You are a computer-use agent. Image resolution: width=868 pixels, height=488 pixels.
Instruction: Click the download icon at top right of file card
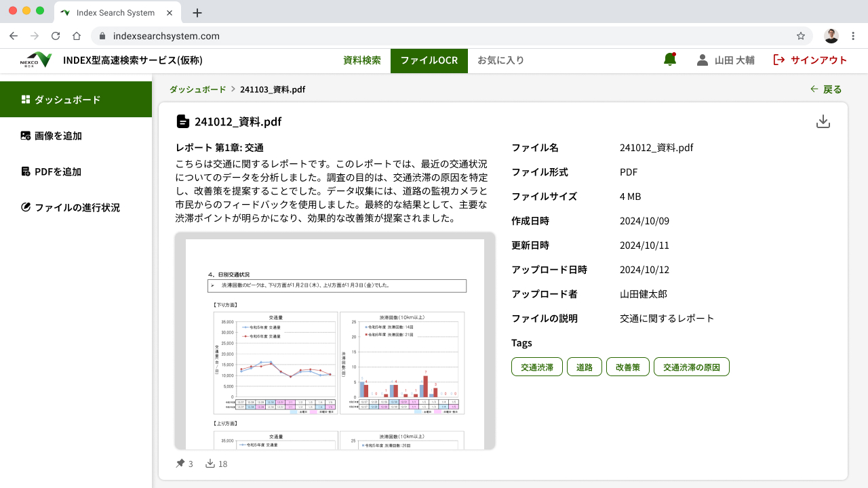823,122
